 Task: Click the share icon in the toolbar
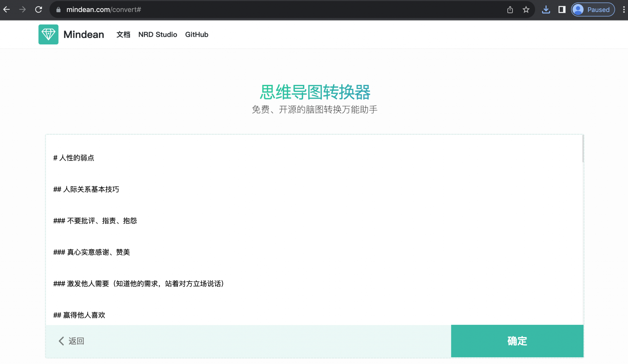(x=510, y=9)
